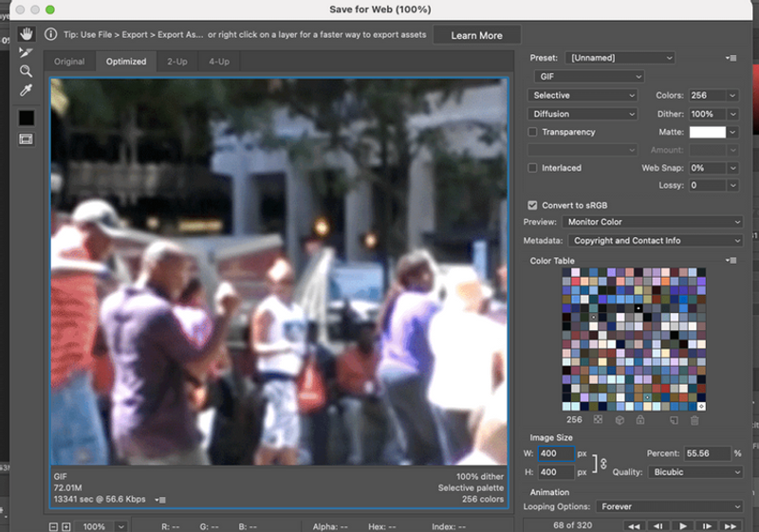Screen dimensions: 759x532
Task: Click the Colors value field
Action: (708, 95)
